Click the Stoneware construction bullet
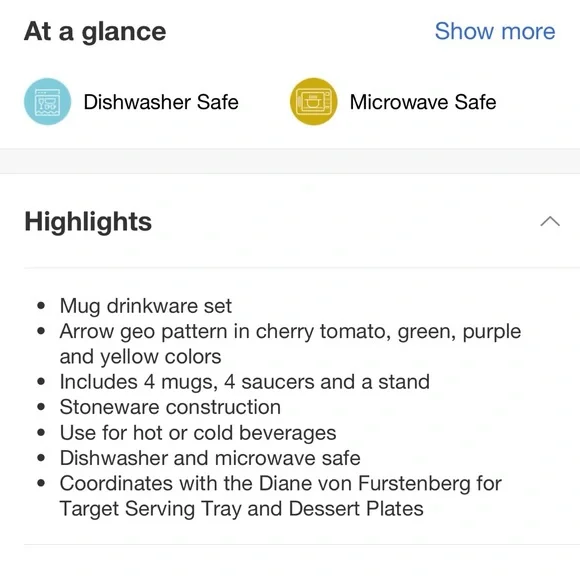The width and height of the screenshot is (580, 580). point(170,407)
